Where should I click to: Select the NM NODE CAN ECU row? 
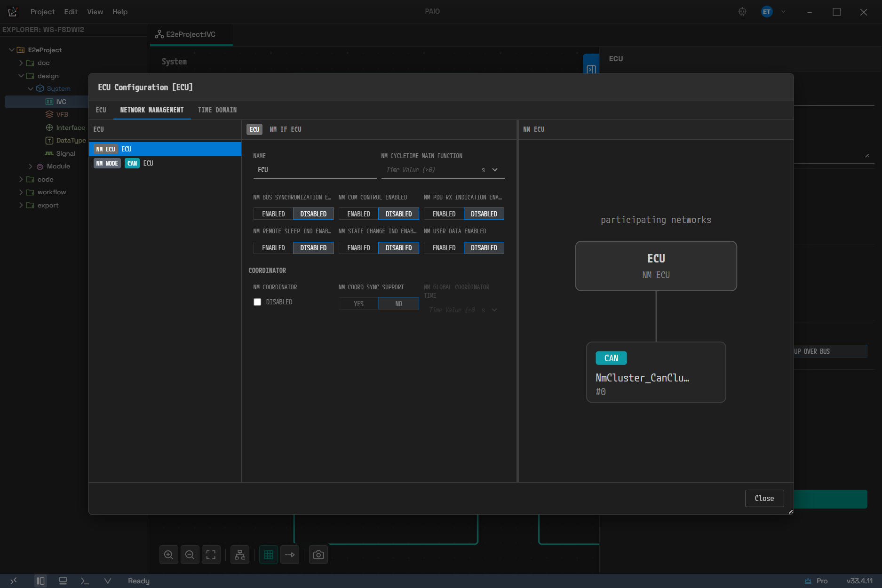pos(165,163)
